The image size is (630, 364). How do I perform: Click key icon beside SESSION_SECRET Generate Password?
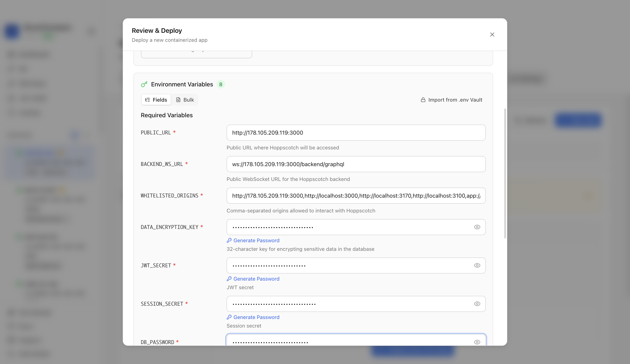pos(229,317)
